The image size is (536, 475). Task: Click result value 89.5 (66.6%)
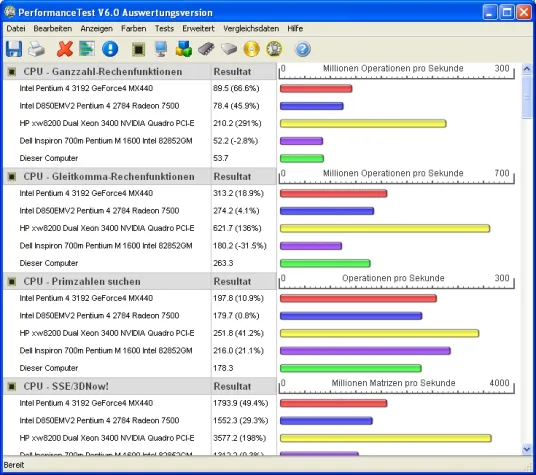click(236, 89)
